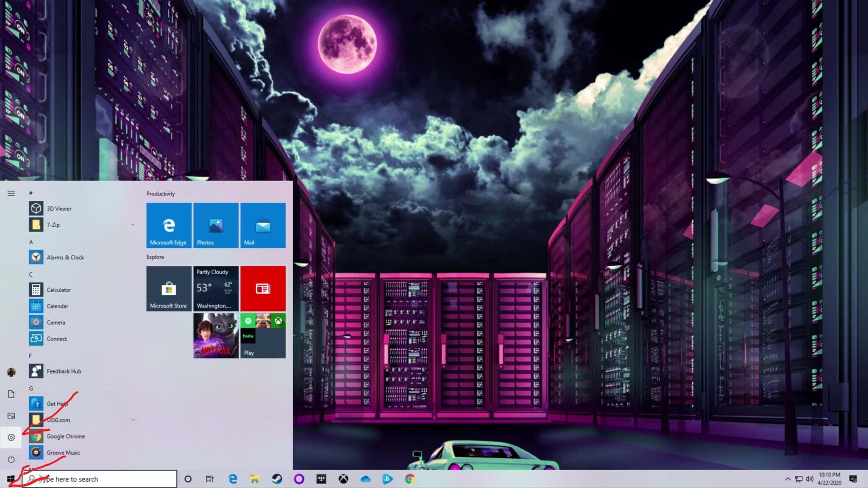Select the Power icon in Start menu
This screenshot has width=868, height=488.
(x=11, y=459)
